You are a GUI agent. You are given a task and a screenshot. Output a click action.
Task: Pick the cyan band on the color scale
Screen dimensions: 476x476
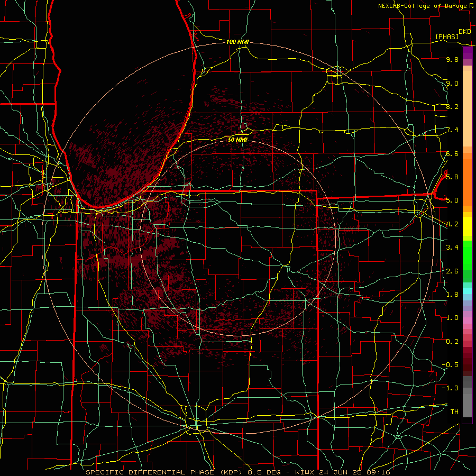tap(467, 290)
